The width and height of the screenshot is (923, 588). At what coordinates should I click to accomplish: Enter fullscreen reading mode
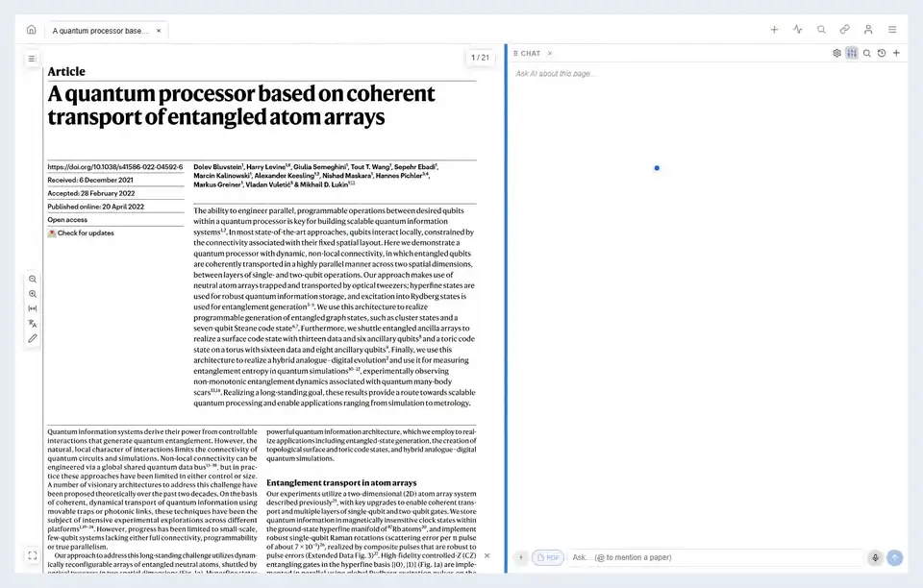(33, 555)
